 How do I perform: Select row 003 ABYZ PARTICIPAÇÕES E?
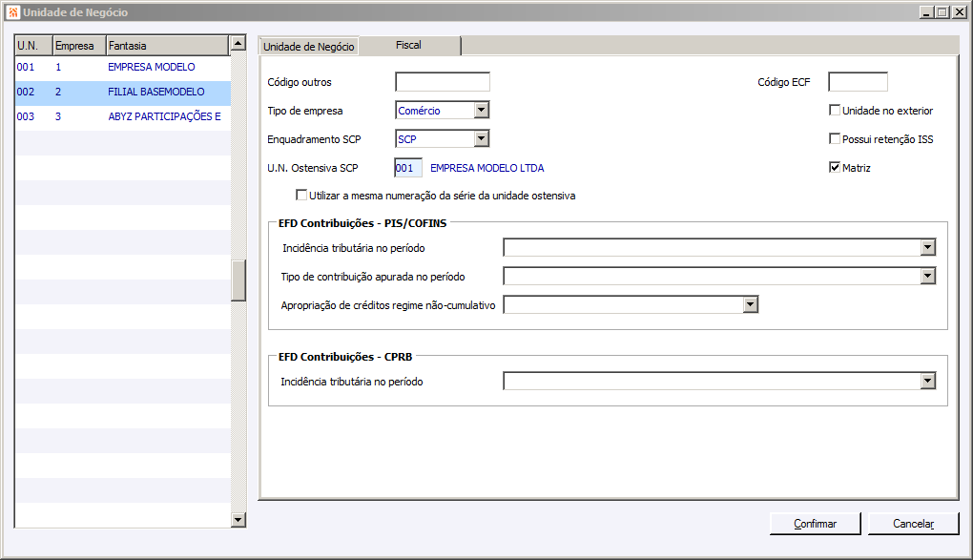point(123,116)
